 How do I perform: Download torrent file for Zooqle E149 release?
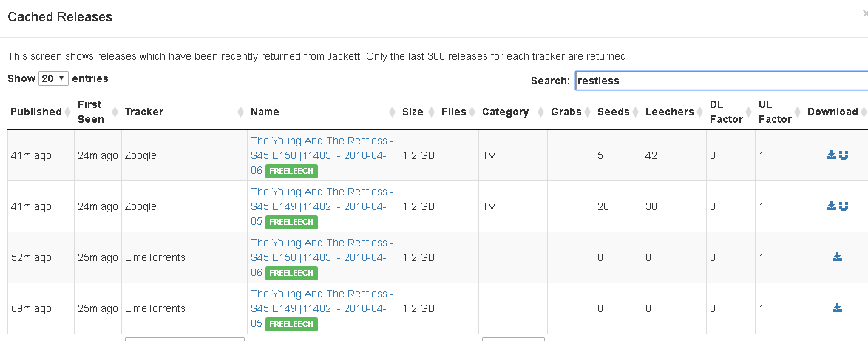point(831,206)
